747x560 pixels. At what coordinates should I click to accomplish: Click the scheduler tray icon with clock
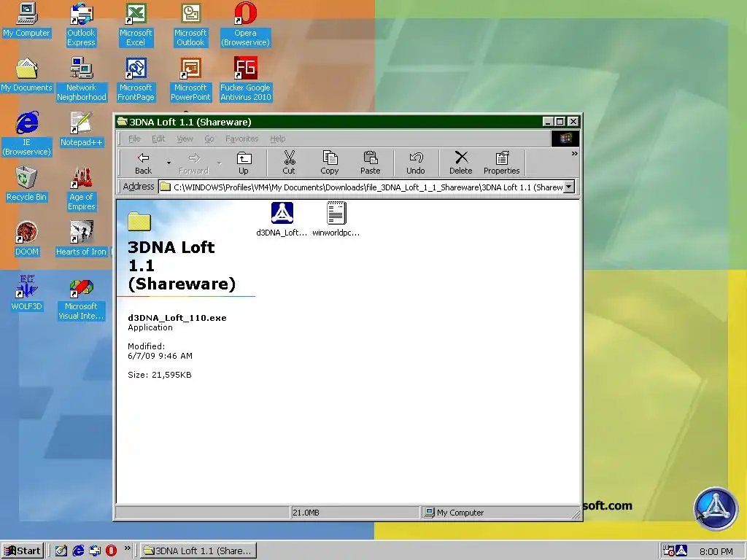(x=668, y=551)
